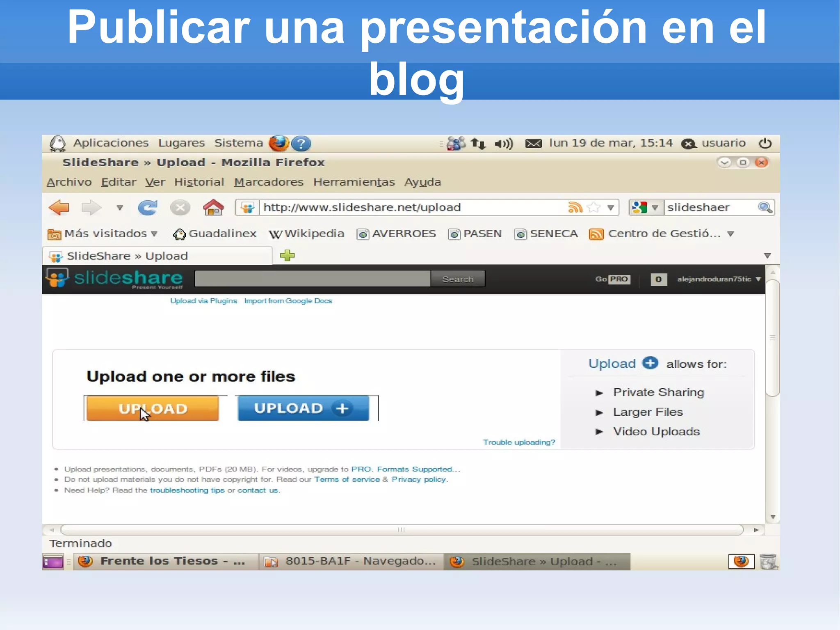Reload the page with the refresh icon
Viewport: 840px width, 630px height.
(x=148, y=208)
